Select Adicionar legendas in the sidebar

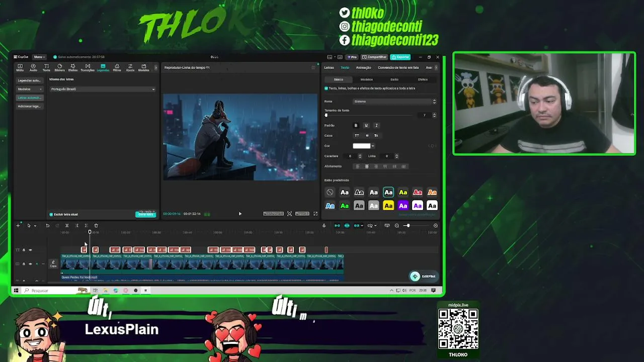30,107
